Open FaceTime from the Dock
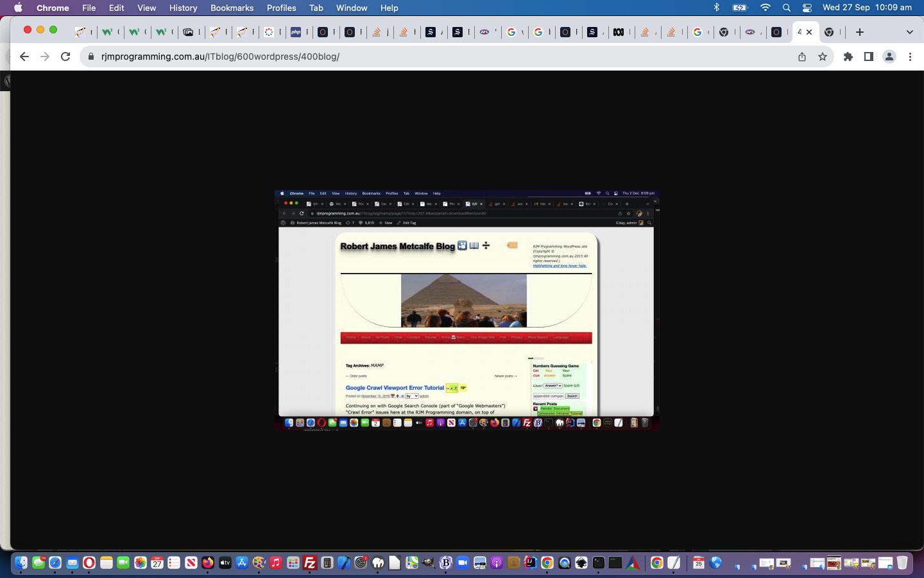924x578 pixels. (x=123, y=563)
